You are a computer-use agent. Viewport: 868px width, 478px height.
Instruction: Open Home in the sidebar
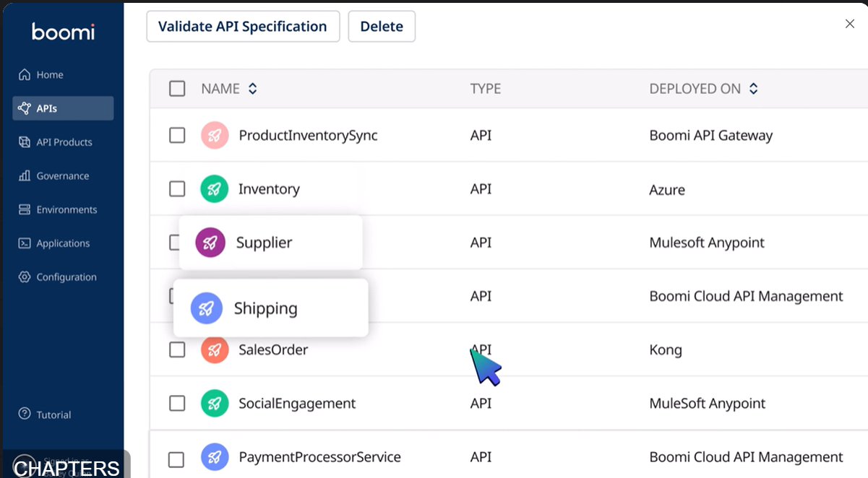click(63, 74)
